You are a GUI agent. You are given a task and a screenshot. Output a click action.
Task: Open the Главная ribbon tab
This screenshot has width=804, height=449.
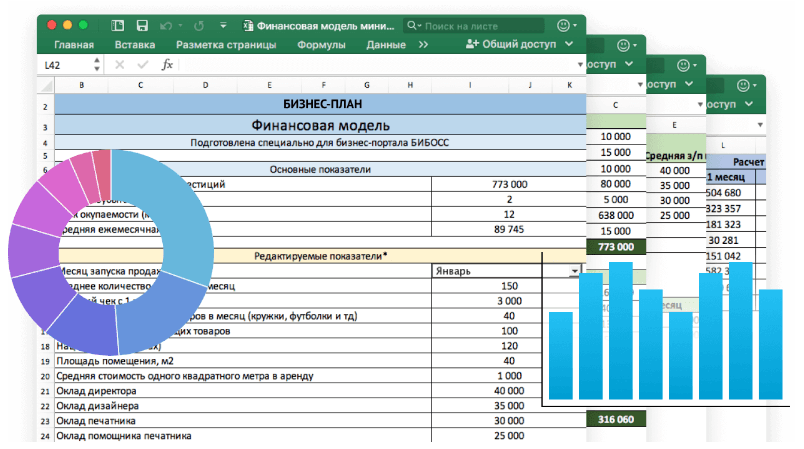click(74, 45)
